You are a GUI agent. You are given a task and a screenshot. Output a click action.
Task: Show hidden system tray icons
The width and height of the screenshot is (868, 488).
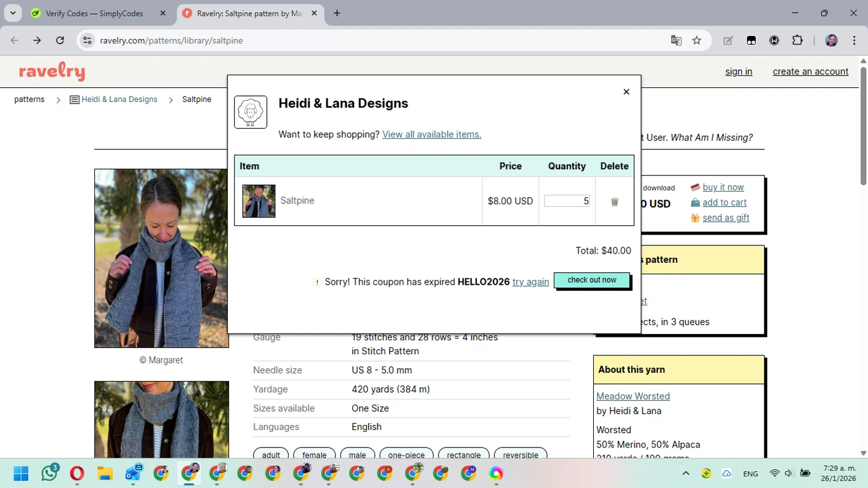(686, 474)
